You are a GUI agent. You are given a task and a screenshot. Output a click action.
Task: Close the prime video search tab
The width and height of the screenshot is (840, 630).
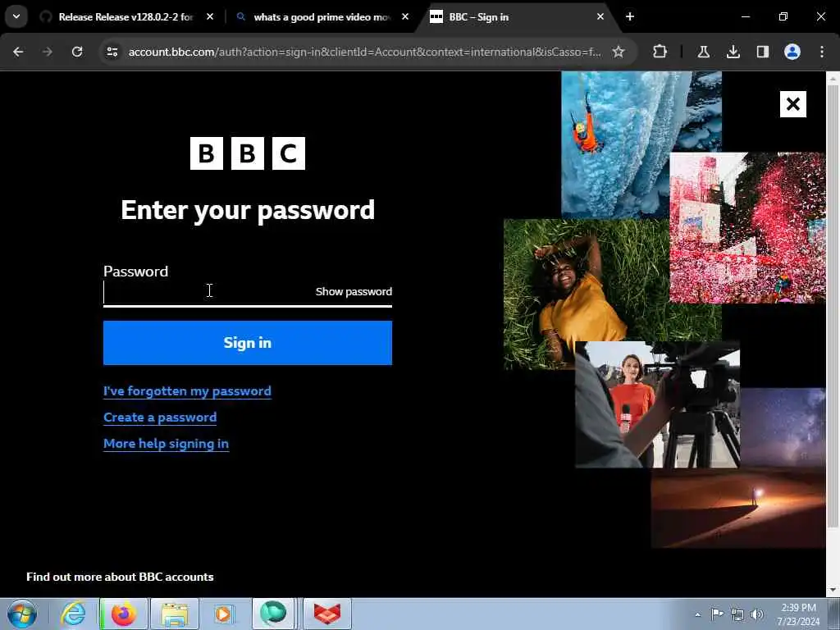pyautogui.click(x=405, y=16)
